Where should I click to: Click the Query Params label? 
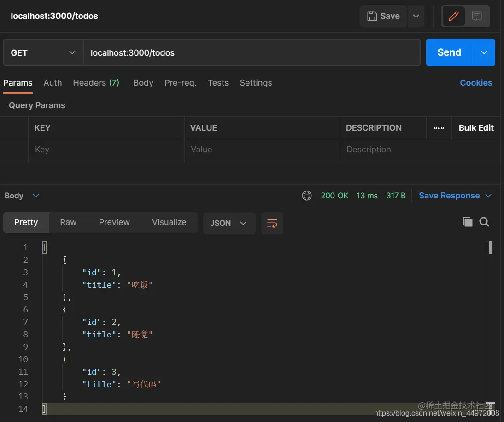(x=37, y=105)
